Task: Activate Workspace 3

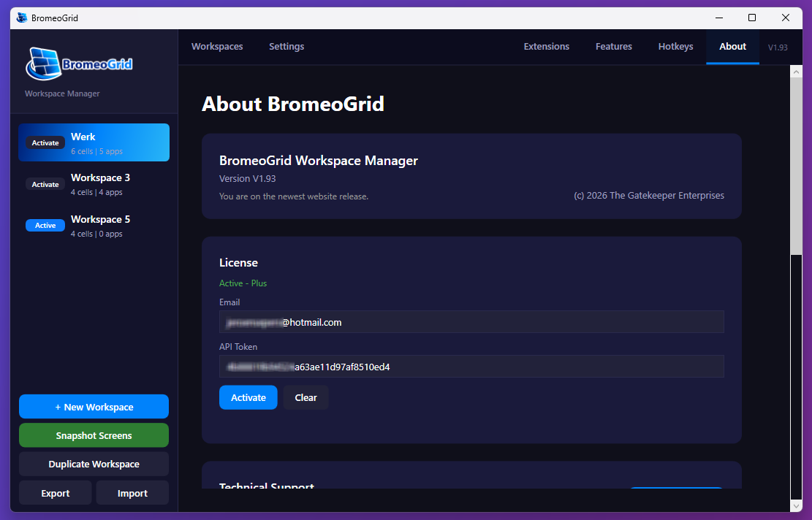Action: coord(45,184)
